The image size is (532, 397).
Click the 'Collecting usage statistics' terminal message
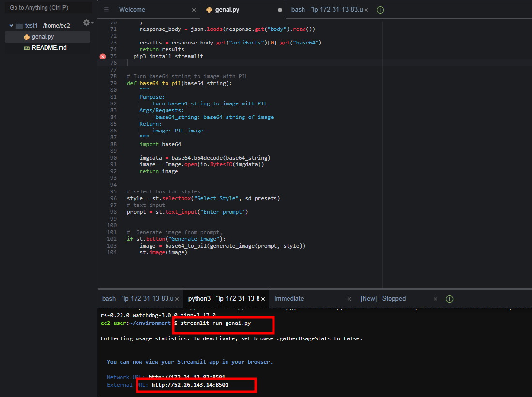pos(231,338)
